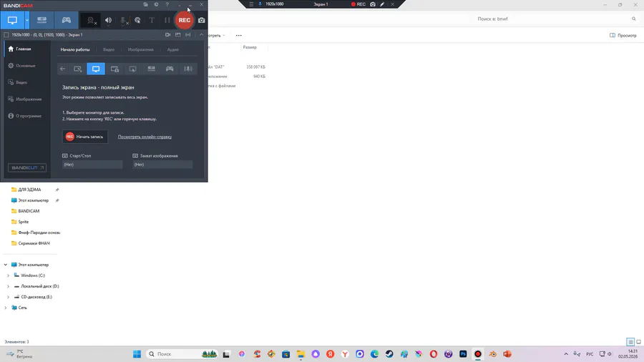Open the scheduled recording clock icon
This screenshot has height=362, width=644.
tap(157, 4)
